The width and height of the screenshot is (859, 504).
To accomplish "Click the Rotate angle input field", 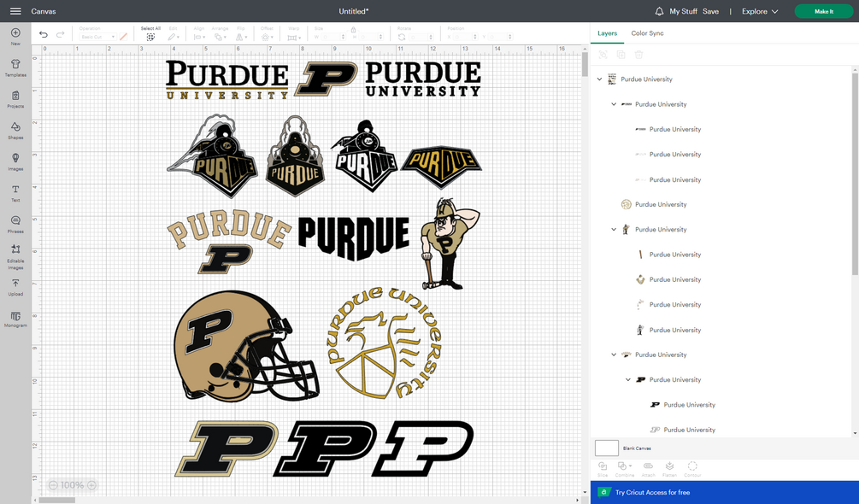I will [421, 38].
